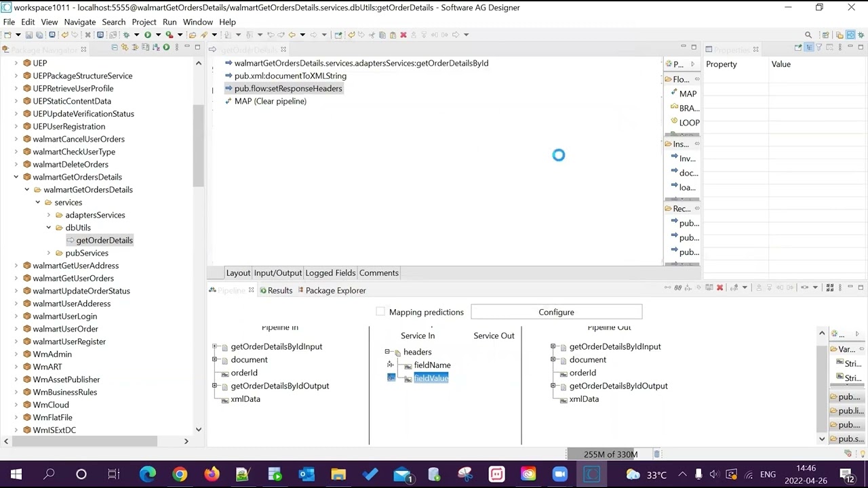Toggle the Mapping predictions checkbox
The height and width of the screenshot is (488, 868).
(380, 312)
